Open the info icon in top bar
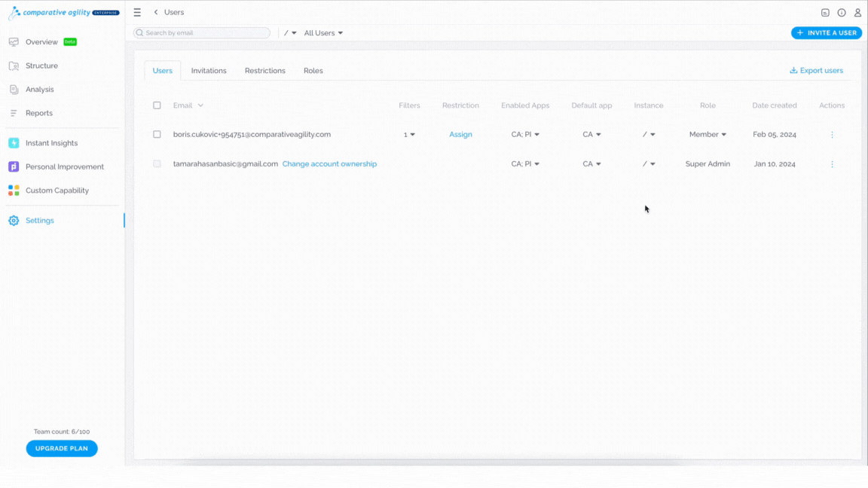 point(842,12)
